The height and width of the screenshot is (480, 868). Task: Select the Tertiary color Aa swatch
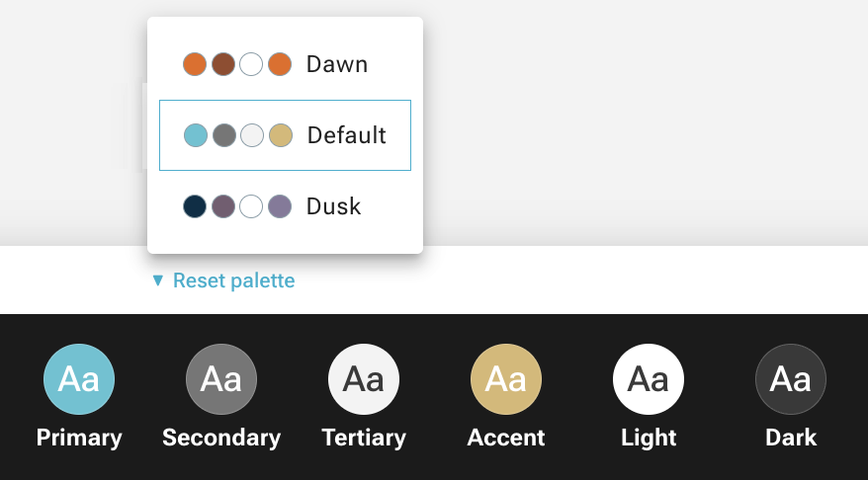pyautogui.click(x=364, y=379)
